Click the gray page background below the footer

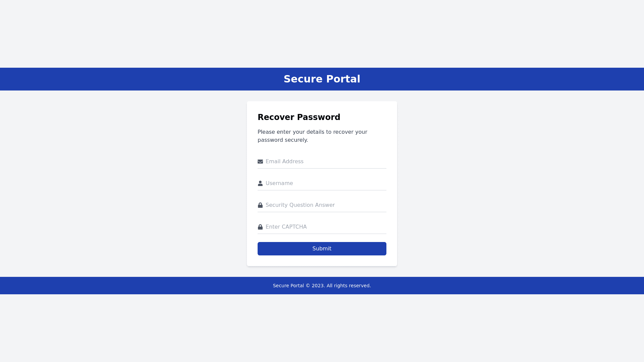pyautogui.click(x=322, y=328)
